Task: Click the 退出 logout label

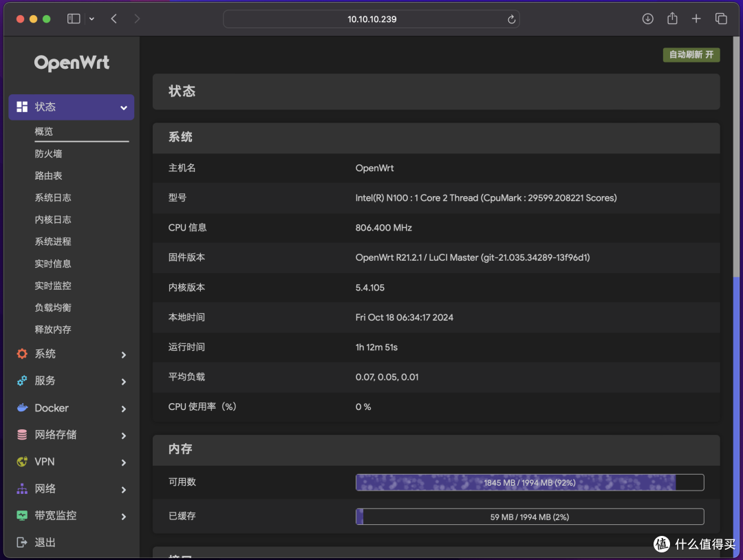Action: pos(45,543)
